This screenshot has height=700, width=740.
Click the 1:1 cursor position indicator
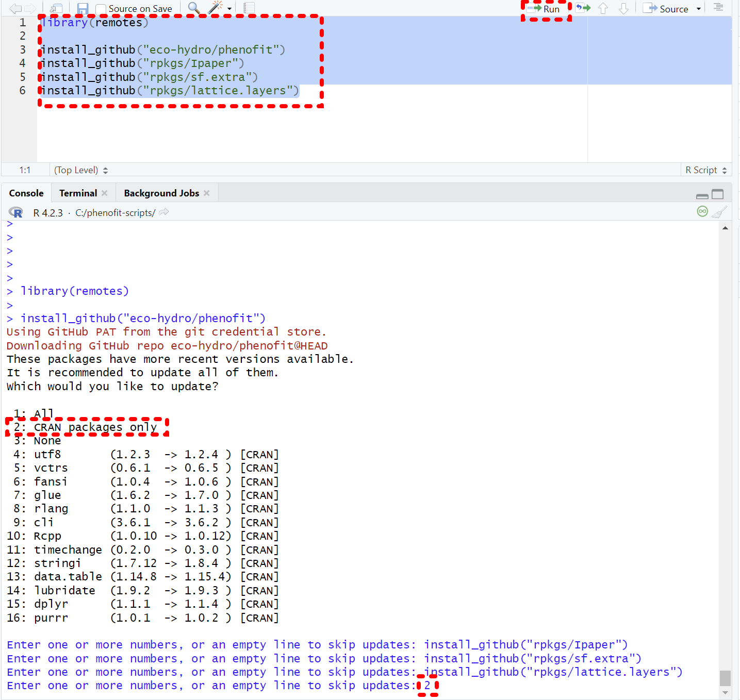pyautogui.click(x=25, y=170)
